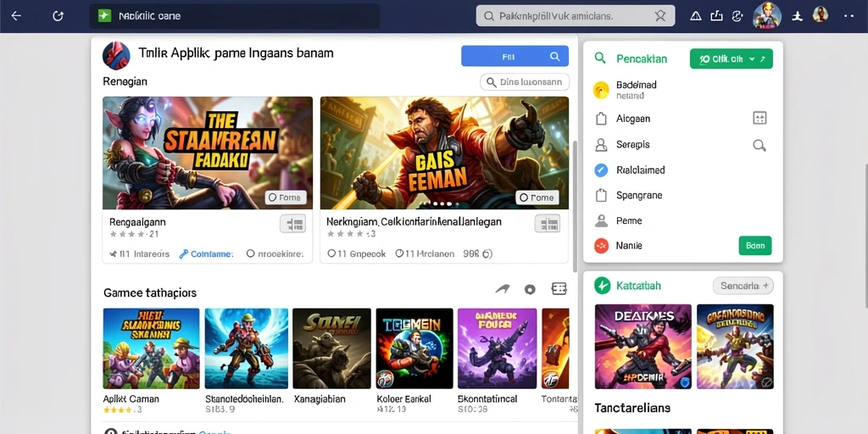868x434 pixels.
Task: Click the square icon beside Aiogaen
Action: click(759, 118)
